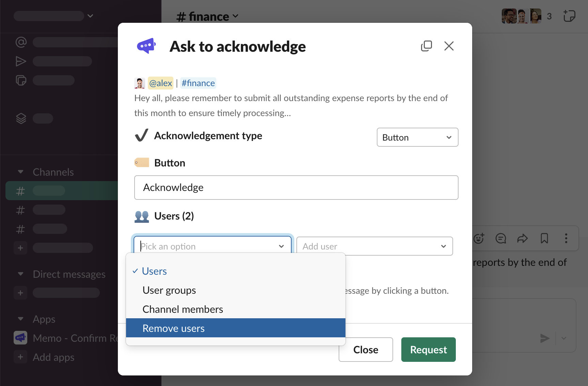Screen dimensions: 588x386
Task: Open the more actions vertical dots menu
Action: [x=566, y=238]
